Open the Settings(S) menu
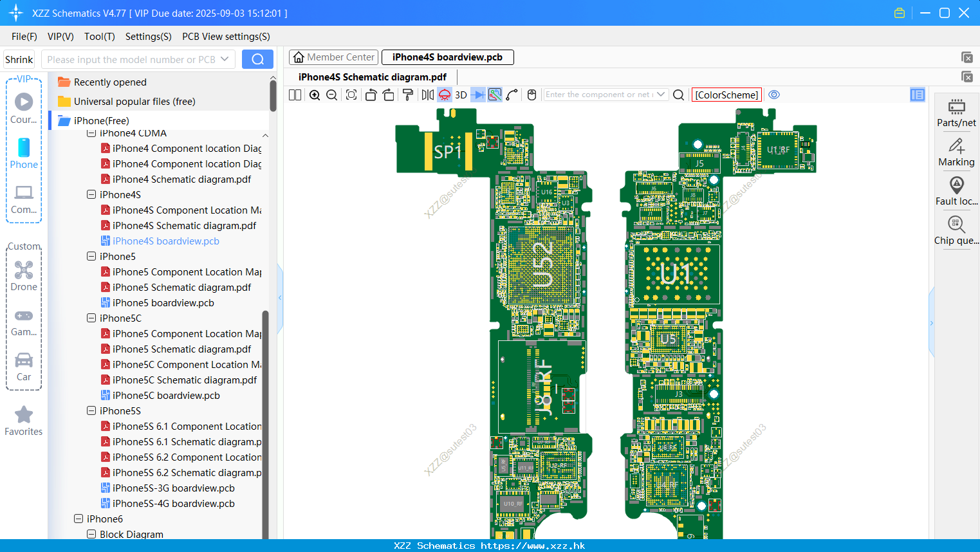 pyautogui.click(x=149, y=37)
